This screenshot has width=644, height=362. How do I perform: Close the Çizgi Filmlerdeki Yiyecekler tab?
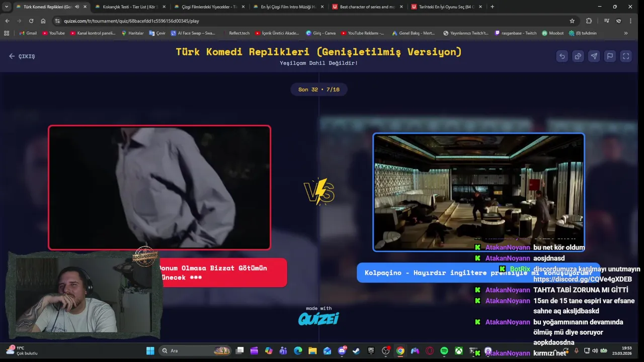(x=244, y=7)
